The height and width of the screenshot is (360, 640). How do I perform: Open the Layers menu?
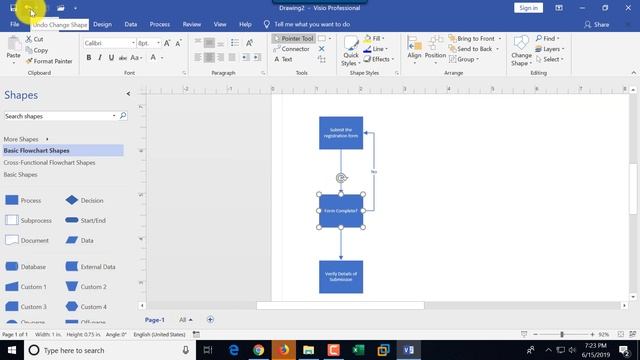pyautogui.click(x=549, y=49)
